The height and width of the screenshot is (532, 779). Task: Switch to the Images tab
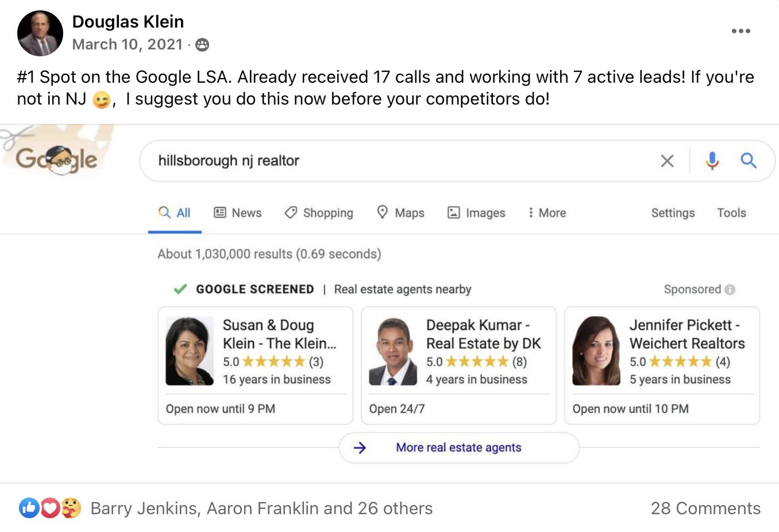[x=476, y=213]
